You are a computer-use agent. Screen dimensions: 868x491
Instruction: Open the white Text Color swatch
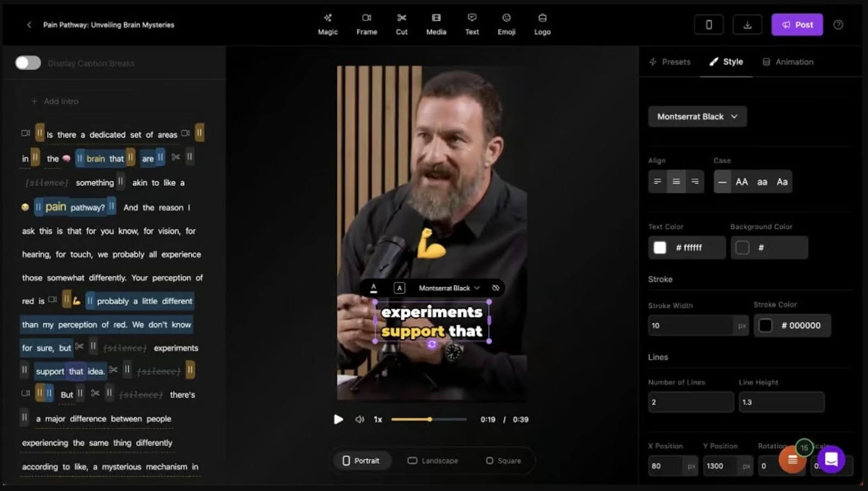[x=660, y=247]
